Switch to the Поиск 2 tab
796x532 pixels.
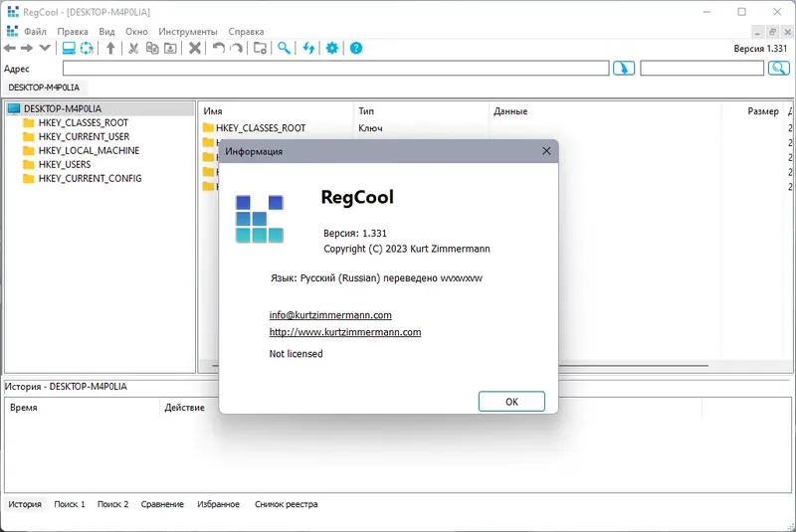pyautogui.click(x=113, y=504)
